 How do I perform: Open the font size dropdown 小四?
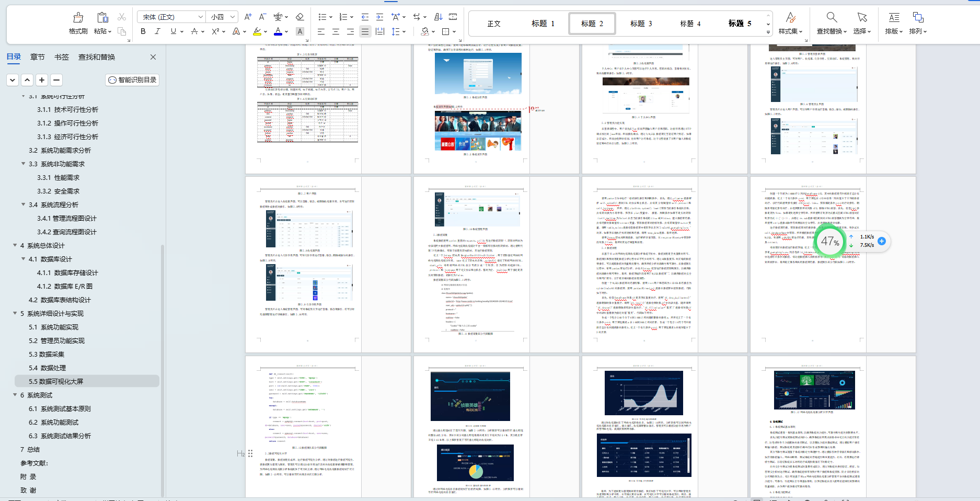223,17
